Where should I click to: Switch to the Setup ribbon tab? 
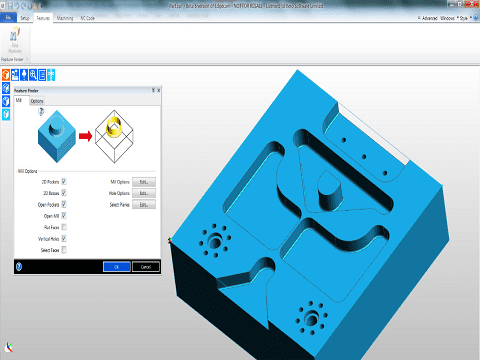point(25,18)
